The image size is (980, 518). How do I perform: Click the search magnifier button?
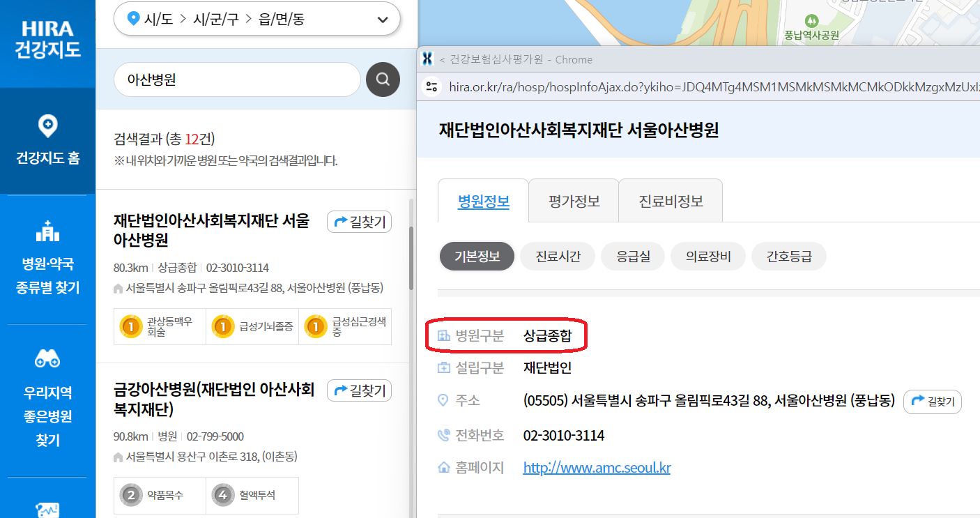point(383,79)
